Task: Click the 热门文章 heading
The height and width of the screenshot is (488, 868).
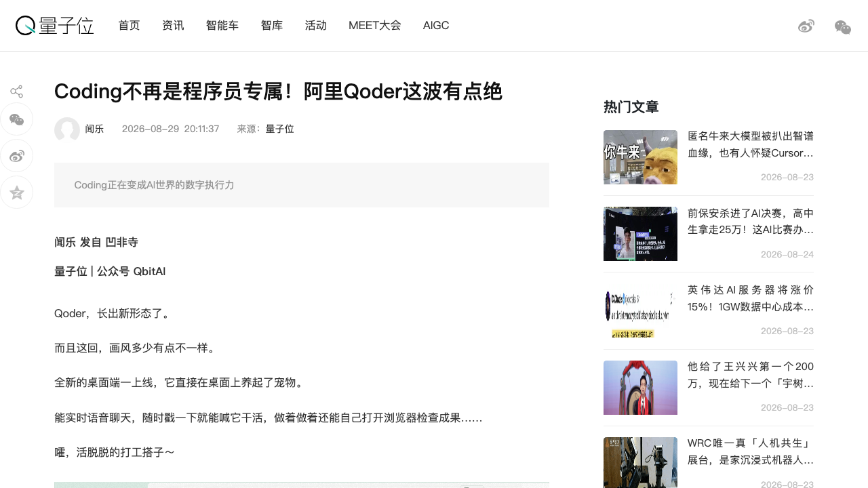Action: (631, 106)
